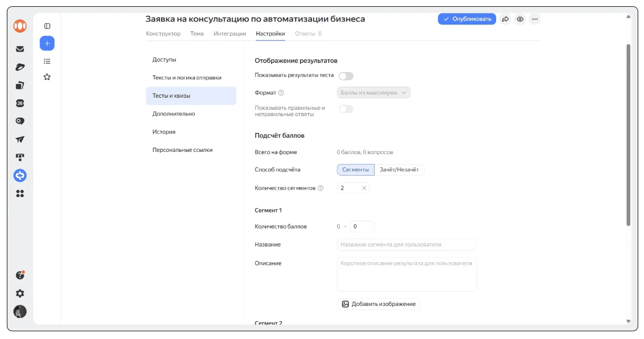This screenshot has width=644, height=339.
Task: Open Calendar icon showing 26
Action: pyautogui.click(x=20, y=103)
